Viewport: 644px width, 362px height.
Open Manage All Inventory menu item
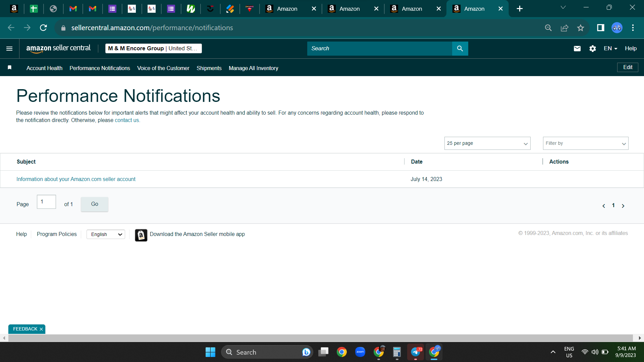click(253, 68)
